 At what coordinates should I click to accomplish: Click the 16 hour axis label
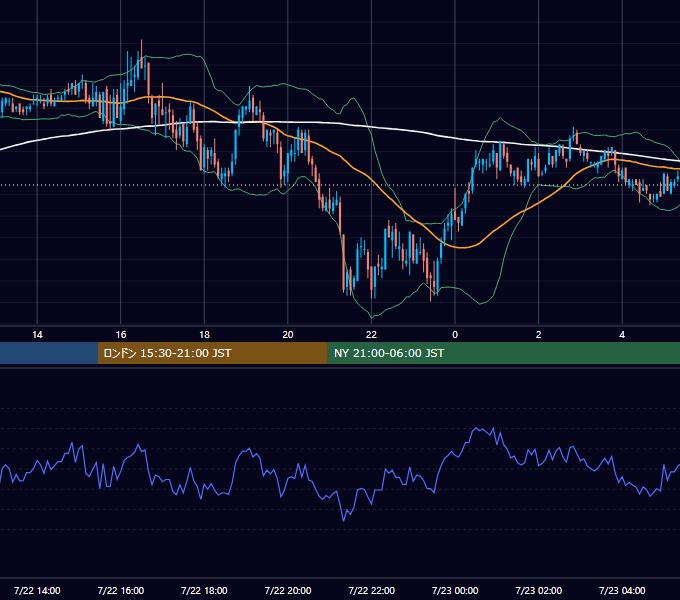point(121,335)
